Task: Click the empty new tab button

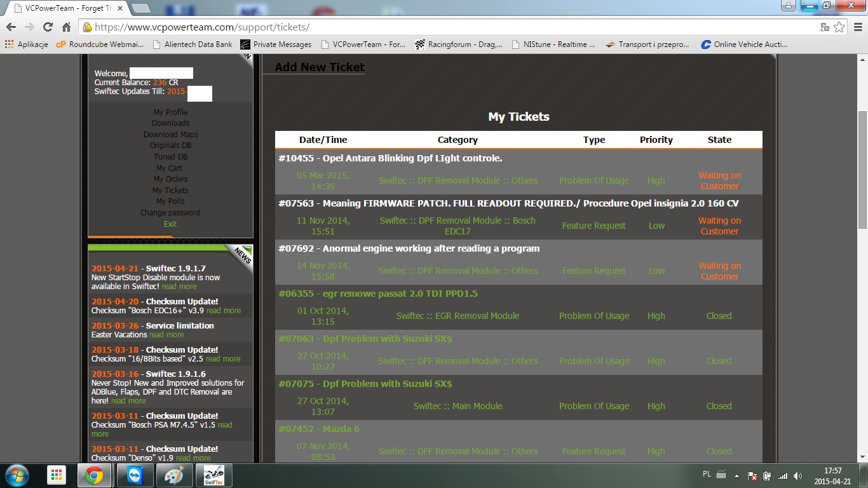Action: [140, 8]
